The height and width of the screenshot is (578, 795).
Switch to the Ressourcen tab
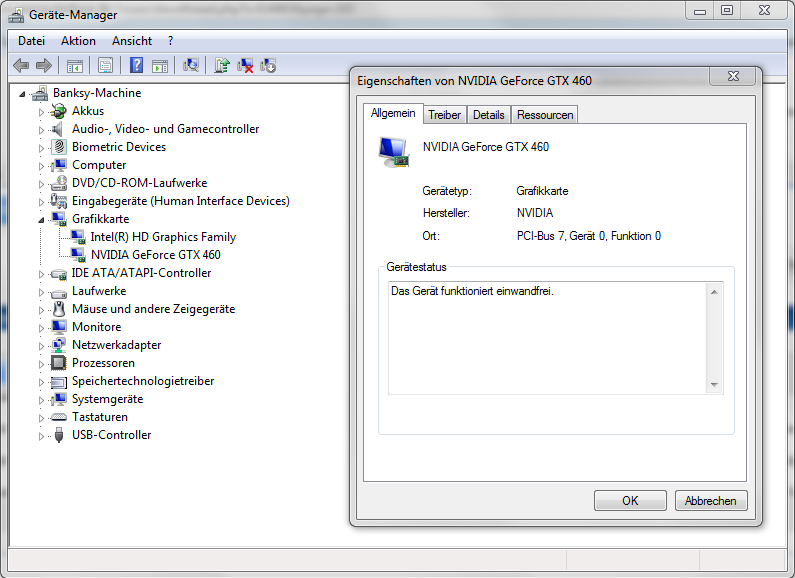545,115
